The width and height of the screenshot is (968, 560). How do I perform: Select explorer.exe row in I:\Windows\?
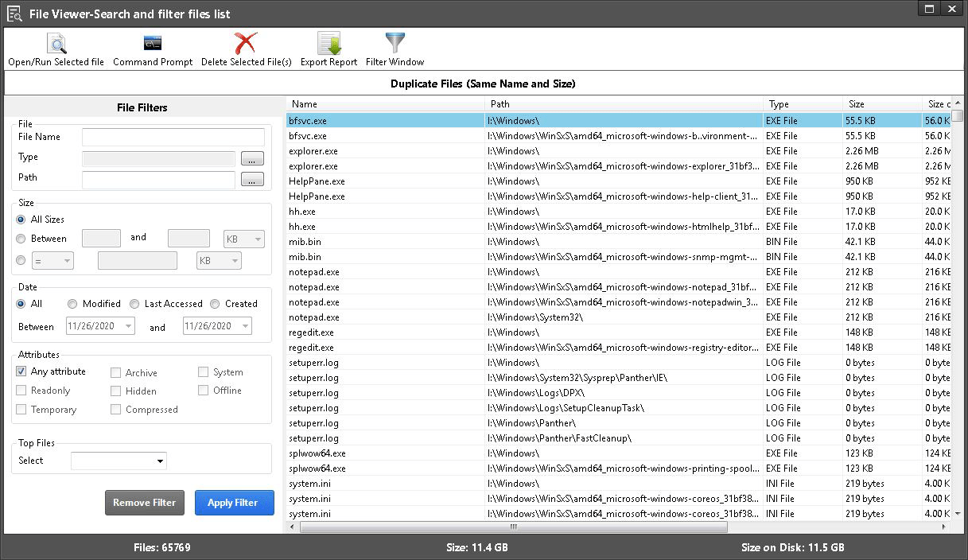[x=619, y=151]
